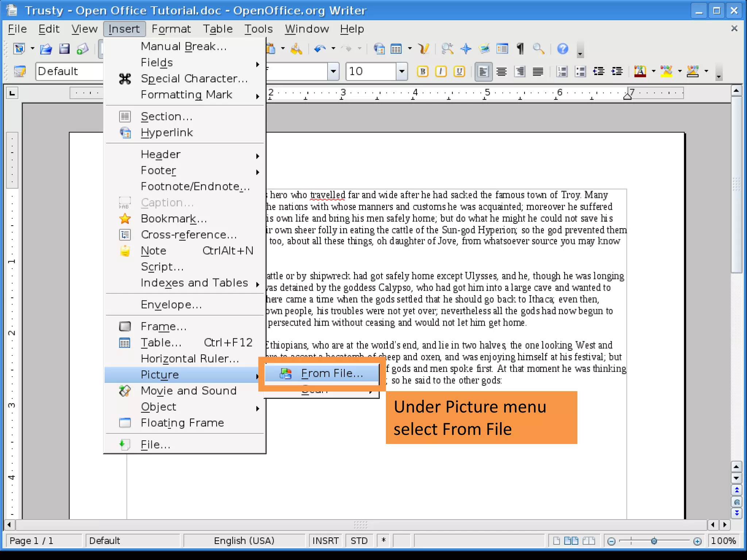Click the New document toolbar icon
The height and width of the screenshot is (560, 747).
tap(19, 48)
